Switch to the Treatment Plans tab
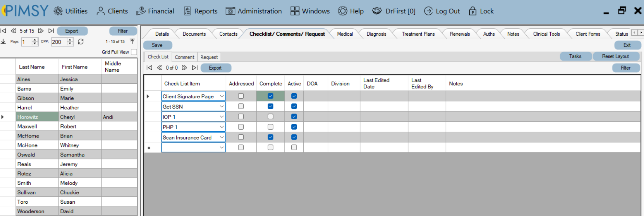644x216 pixels. [418, 34]
